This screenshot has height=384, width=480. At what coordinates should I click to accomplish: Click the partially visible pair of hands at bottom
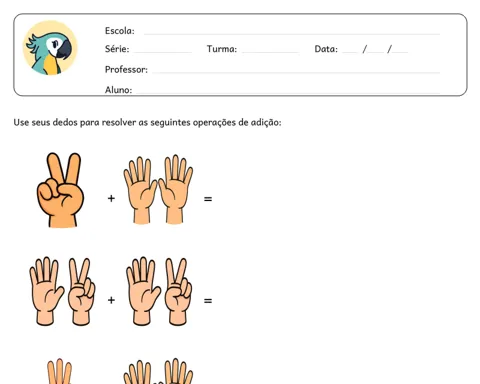click(x=158, y=371)
